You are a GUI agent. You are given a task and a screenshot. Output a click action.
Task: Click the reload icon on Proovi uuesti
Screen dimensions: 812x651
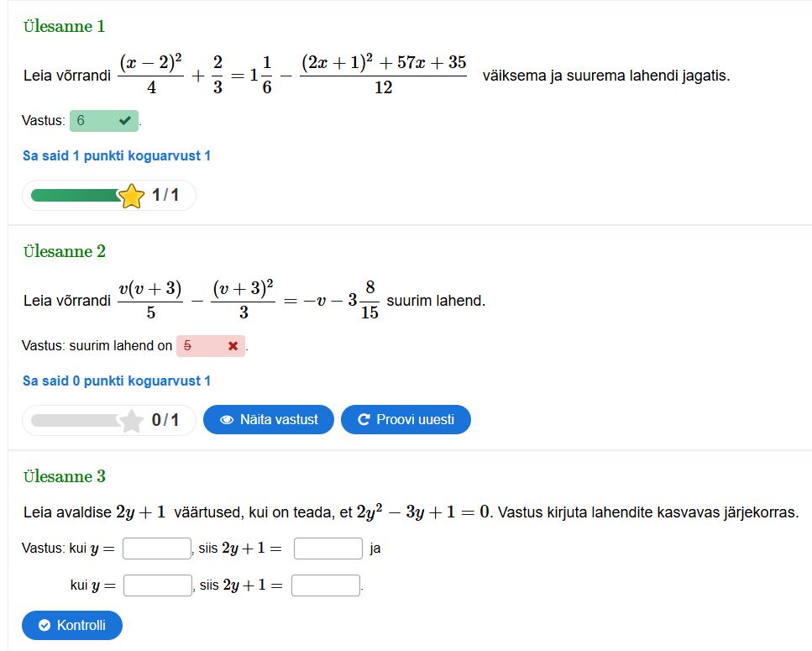[364, 420]
